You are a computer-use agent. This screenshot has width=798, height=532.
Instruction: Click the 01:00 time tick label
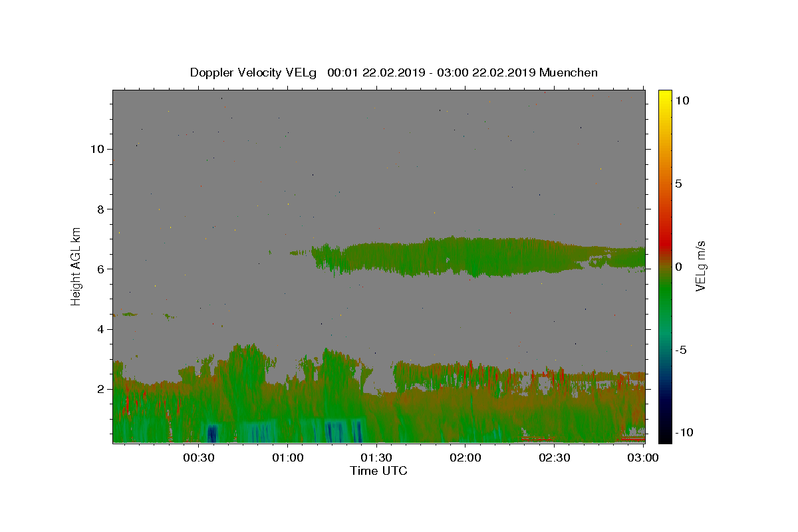(287, 458)
